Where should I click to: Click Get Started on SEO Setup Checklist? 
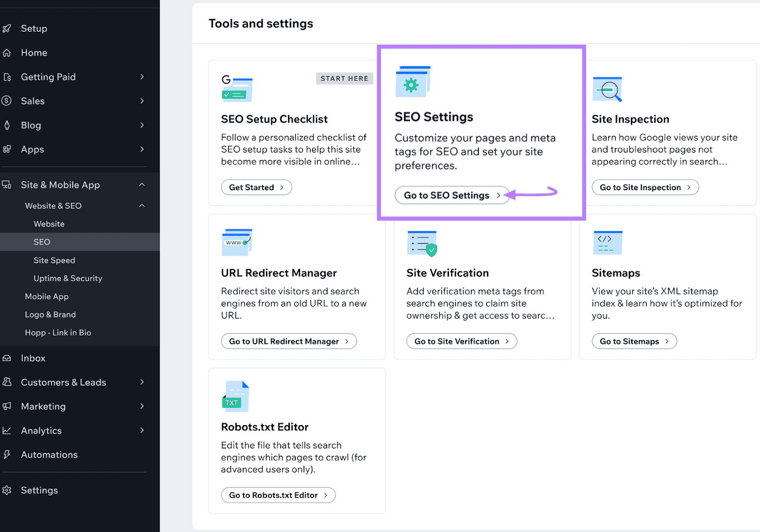tap(256, 187)
